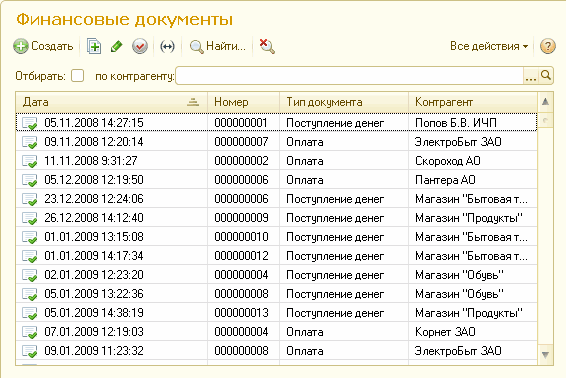Open the Все действия dropdown menu
The image size is (566, 378).
[x=489, y=47]
